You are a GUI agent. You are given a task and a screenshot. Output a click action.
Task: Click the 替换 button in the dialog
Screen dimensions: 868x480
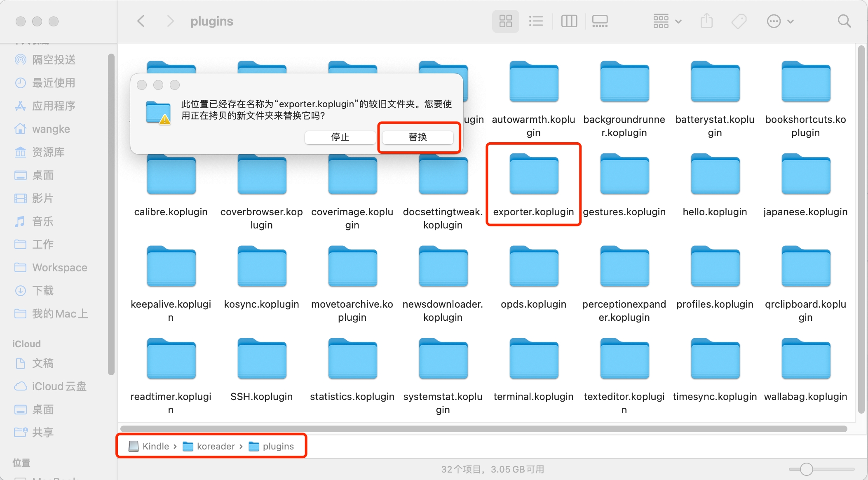[418, 137]
